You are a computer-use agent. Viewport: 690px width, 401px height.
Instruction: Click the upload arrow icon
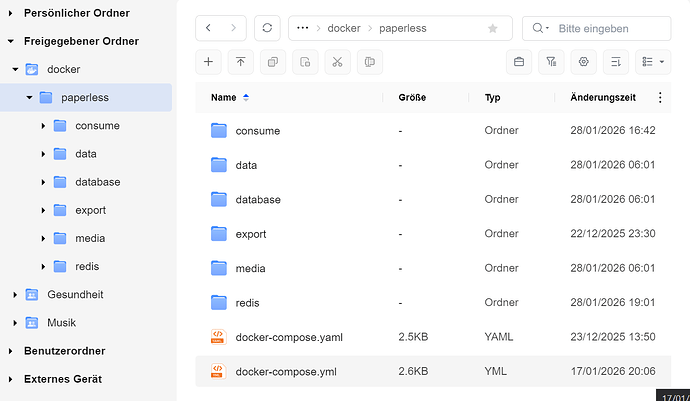coord(240,62)
